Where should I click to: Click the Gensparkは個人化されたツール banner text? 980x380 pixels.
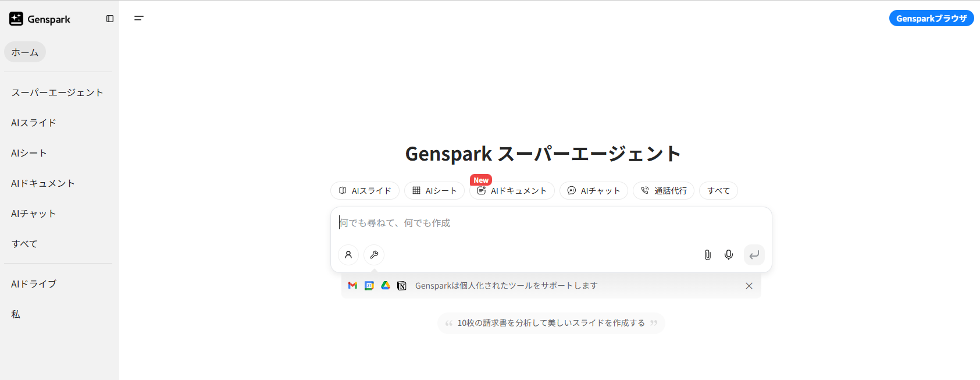[x=506, y=286]
